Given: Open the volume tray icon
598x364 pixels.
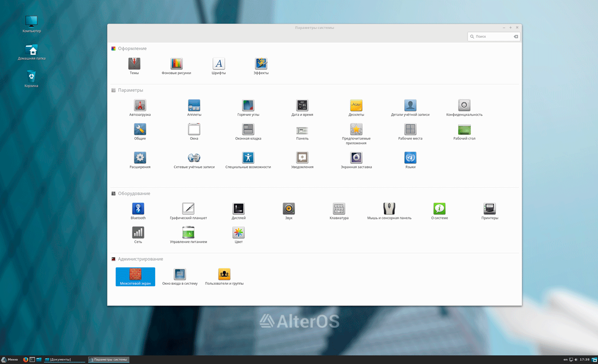Looking at the screenshot, I should pos(576,359).
